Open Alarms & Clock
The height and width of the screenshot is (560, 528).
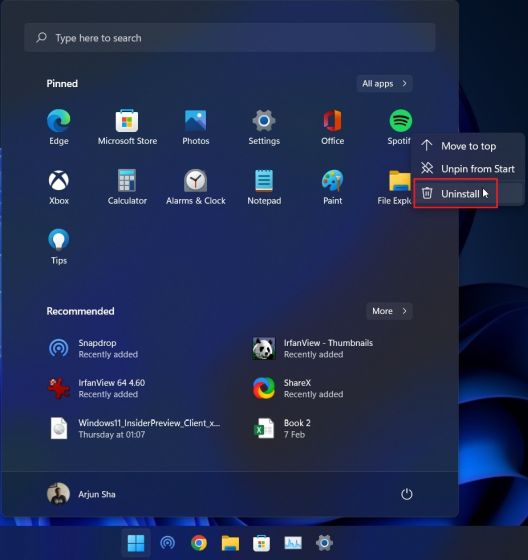point(195,188)
